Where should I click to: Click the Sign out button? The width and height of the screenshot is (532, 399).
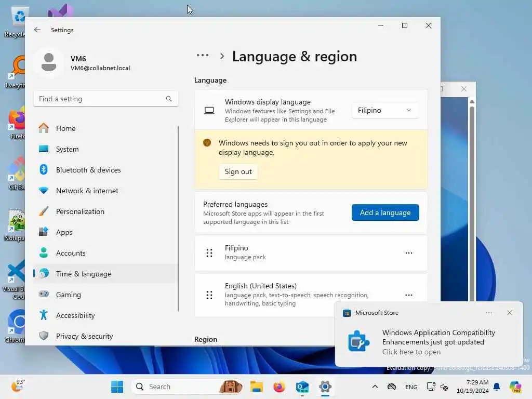pyautogui.click(x=238, y=171)
